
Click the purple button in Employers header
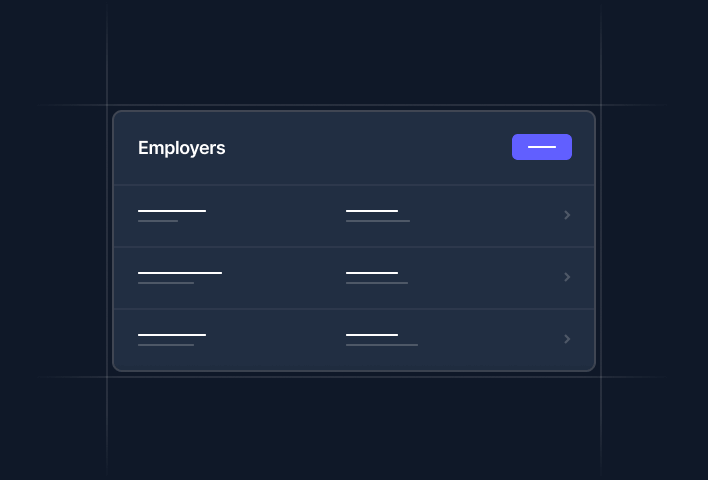click(x=542, y=147)
